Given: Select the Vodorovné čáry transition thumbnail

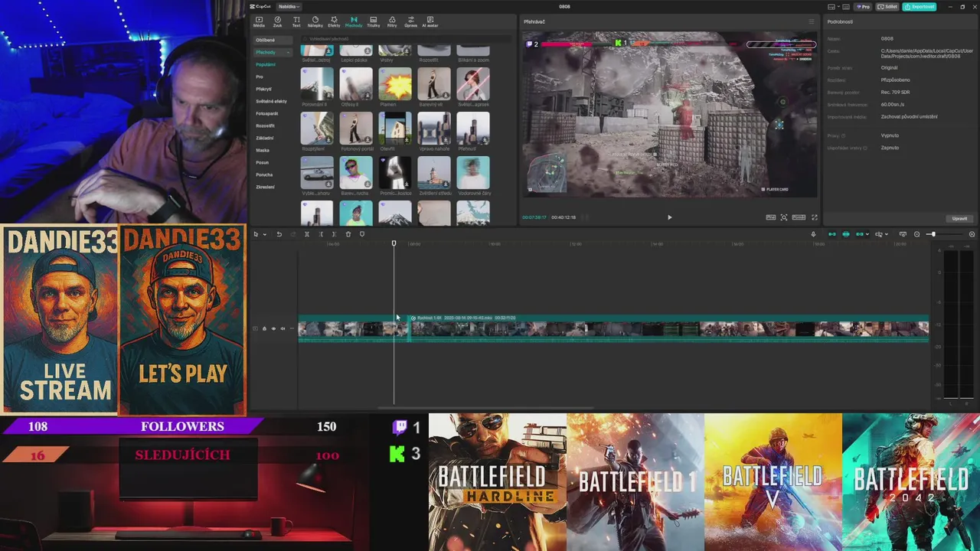Looking at the screenshot, I should coord(473,172).
